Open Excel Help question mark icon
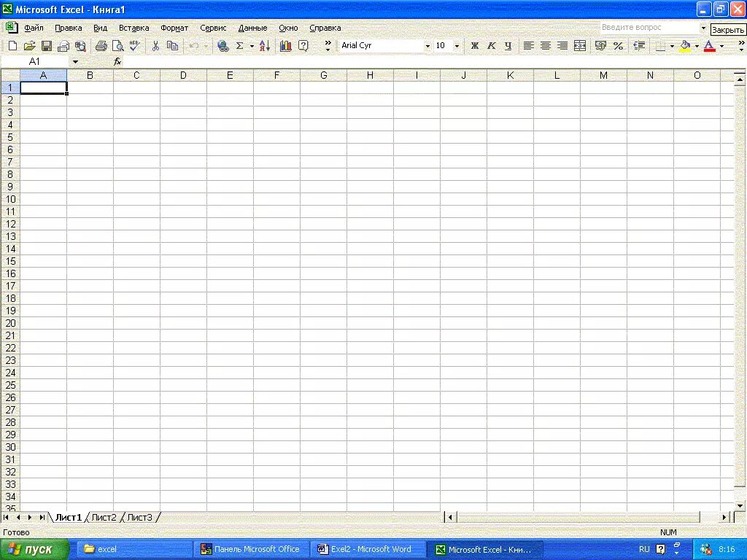The width and height of the screenshot is (747, 560). (x=303, y=46)
